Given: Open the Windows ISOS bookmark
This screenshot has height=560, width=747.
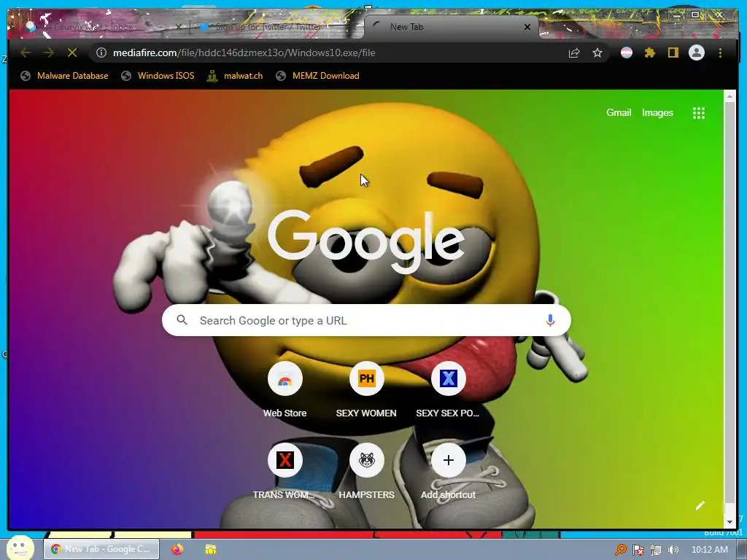Looking at the screenshot, I should (x=158, y=76).
